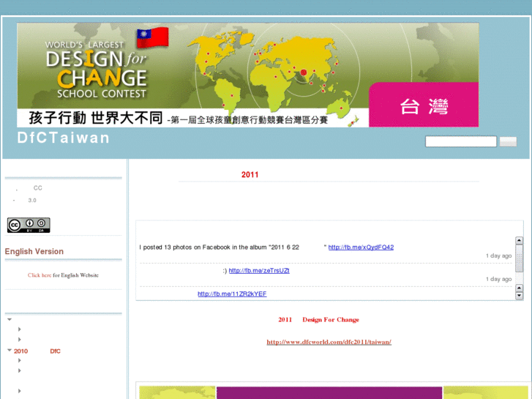Open the http://fb.me/zeTrsUZt link
The height and width of the screenshot is (399, 532).
(x=259, y=271)
